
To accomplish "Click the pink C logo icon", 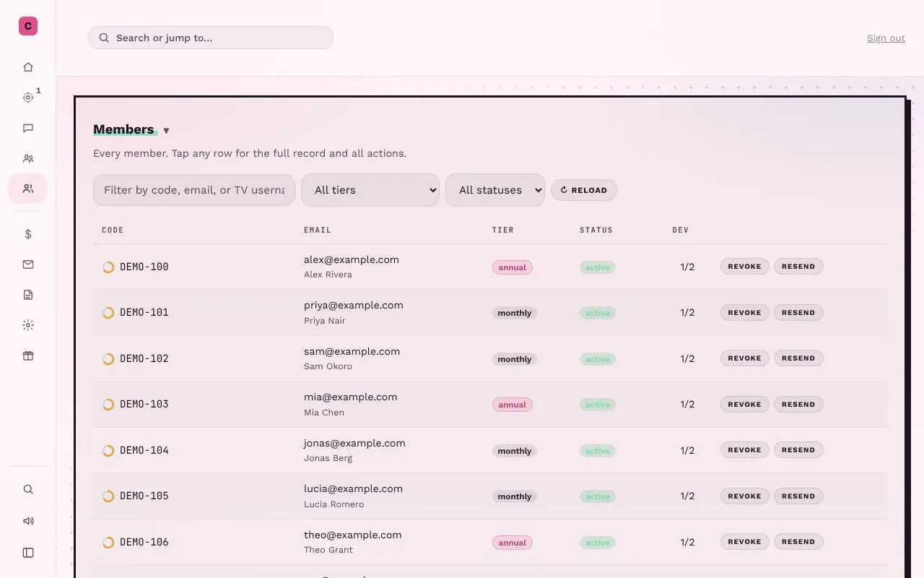I will coord(28,26).
